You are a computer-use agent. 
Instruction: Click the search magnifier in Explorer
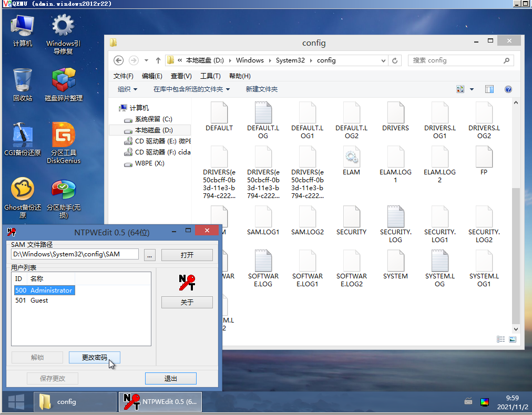(507, 60)
